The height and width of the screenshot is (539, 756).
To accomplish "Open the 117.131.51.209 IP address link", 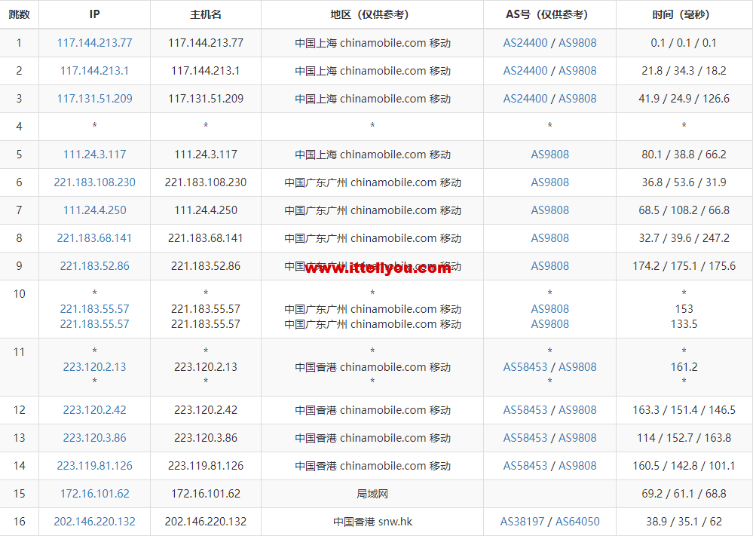I will (94, 99).
